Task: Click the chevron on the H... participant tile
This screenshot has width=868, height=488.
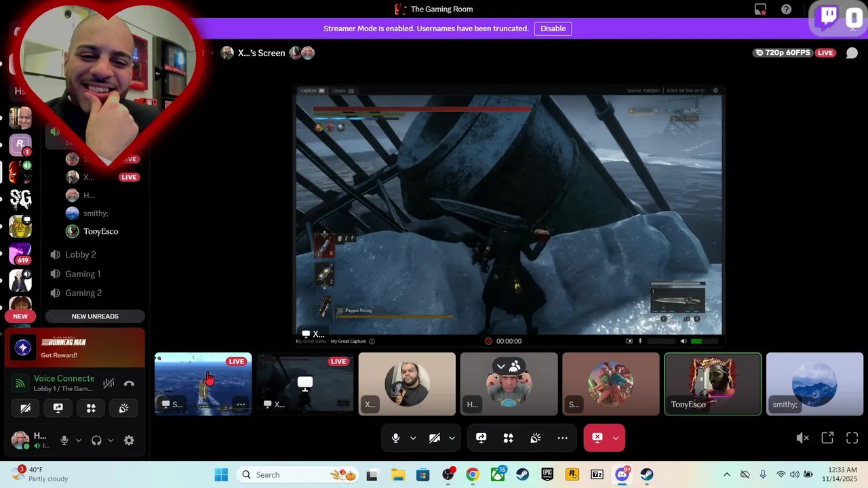Action: (x=500, y=366)
